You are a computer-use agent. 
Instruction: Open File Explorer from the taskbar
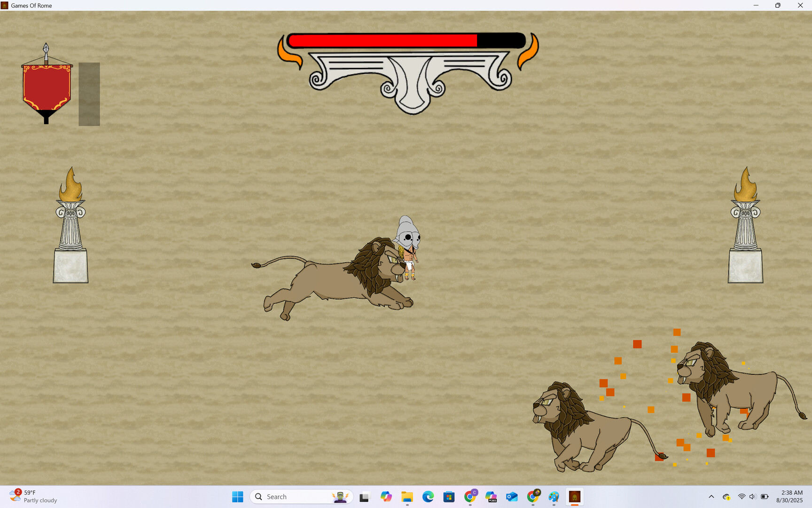(x=406, y=497)
